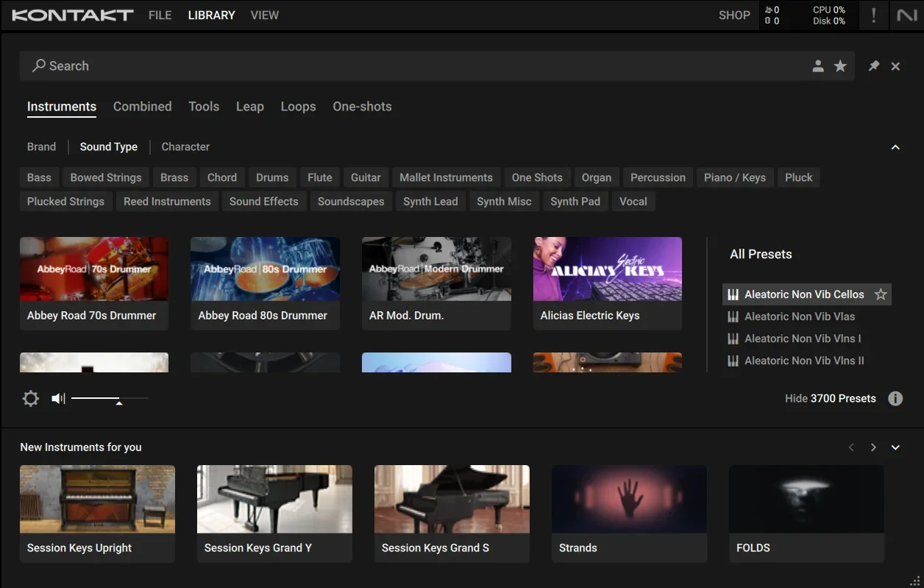Toggle the One Shots tag filter
Viewport: 924px width, 588px height.
click(537, 178)
